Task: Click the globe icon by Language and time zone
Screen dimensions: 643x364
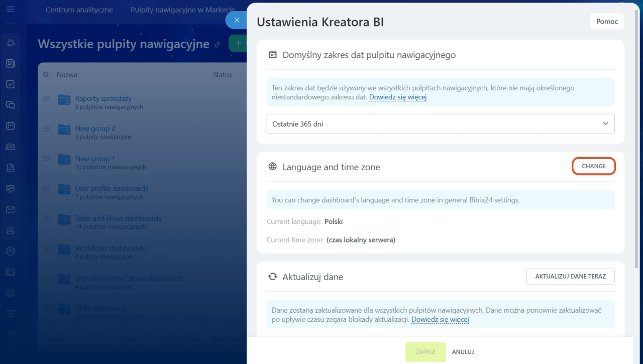Action: pyautogui.click(x=272, y=167)
